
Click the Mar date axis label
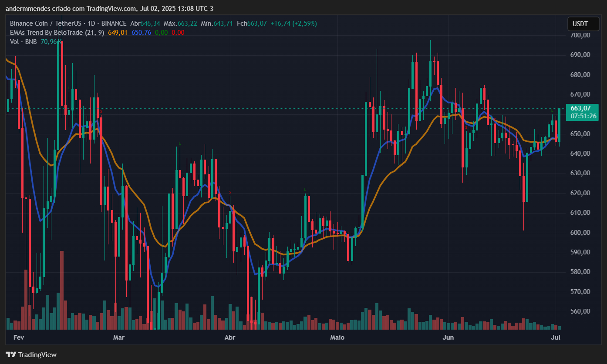click(x=118, y=337)
